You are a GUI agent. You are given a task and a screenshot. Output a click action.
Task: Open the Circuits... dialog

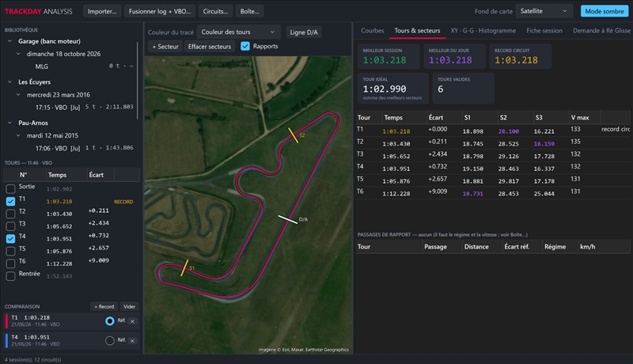click(215, 11)
